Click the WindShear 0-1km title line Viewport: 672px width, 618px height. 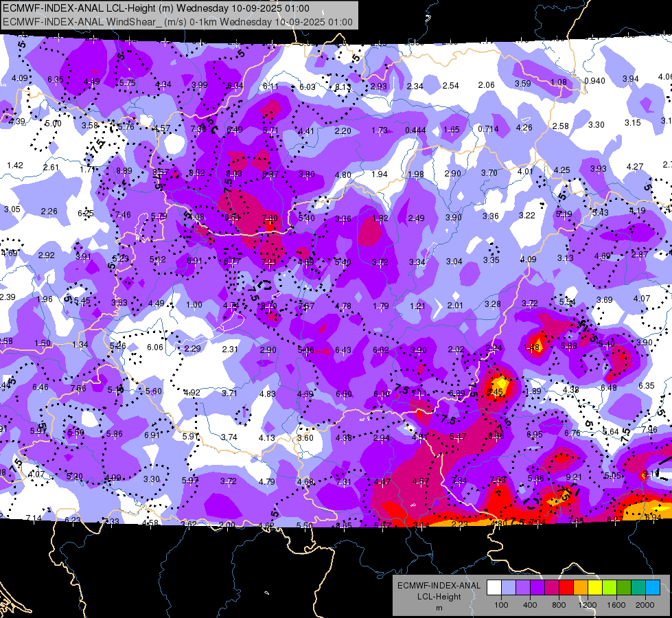point(177,22)
